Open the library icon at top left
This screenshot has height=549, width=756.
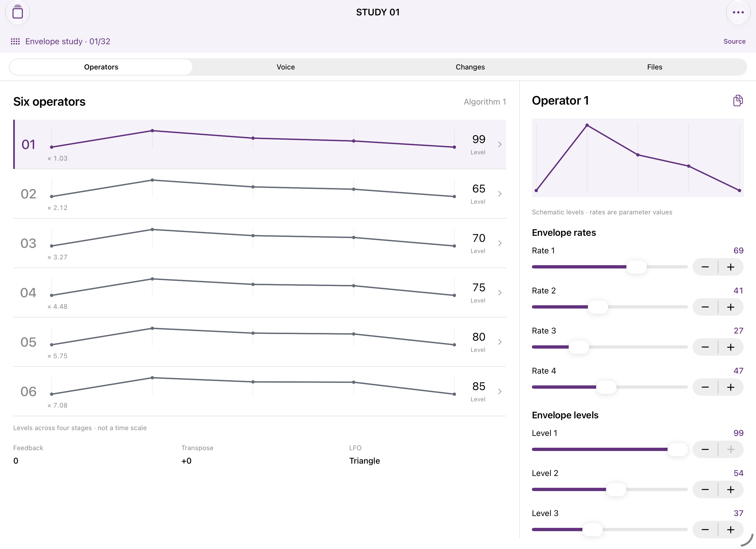[17, 12]
